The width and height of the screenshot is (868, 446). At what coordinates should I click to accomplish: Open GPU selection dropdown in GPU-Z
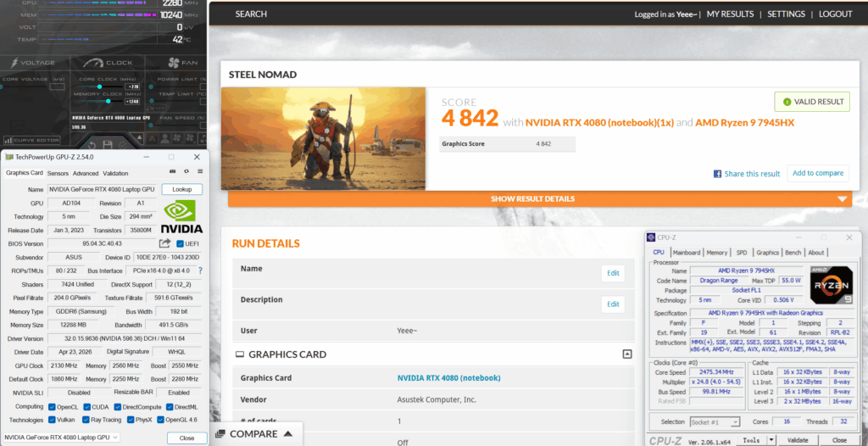(x=61, y=438)
